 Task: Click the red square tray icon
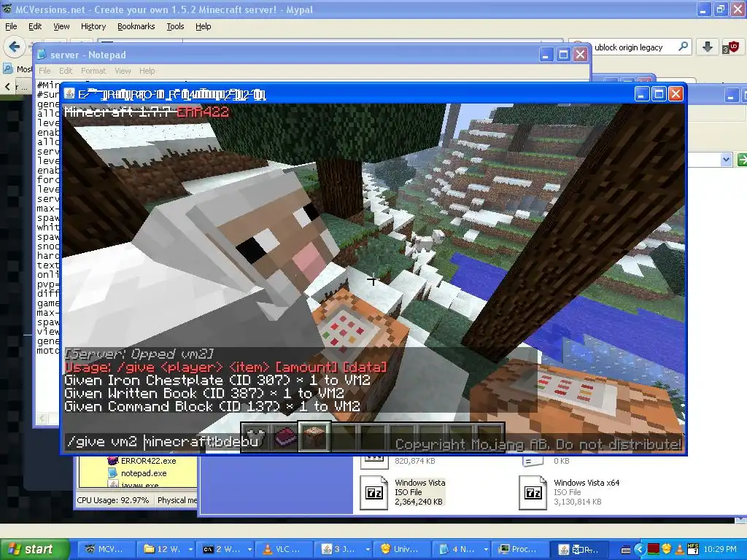pos(653,550)
